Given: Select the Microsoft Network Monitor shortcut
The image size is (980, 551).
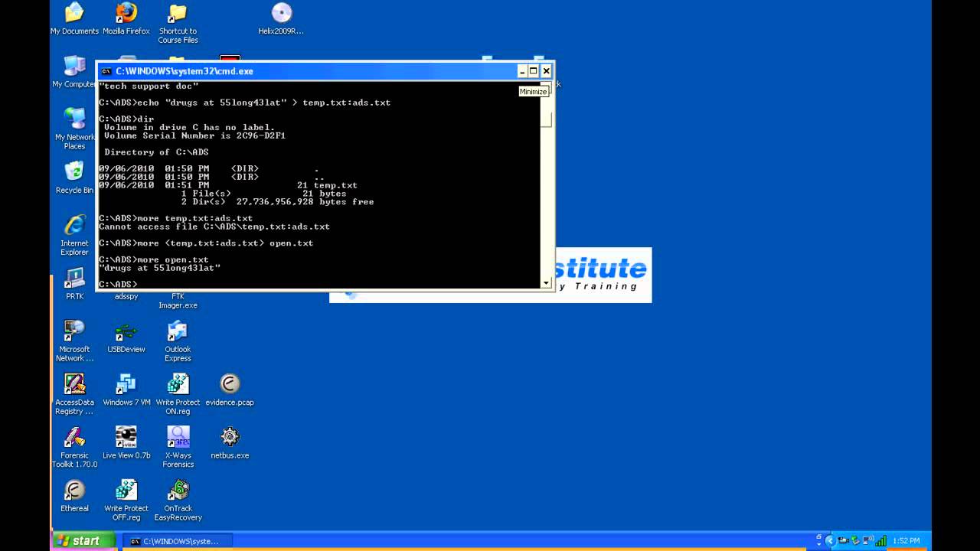Looking at the screenshot, I should [74, 341].
